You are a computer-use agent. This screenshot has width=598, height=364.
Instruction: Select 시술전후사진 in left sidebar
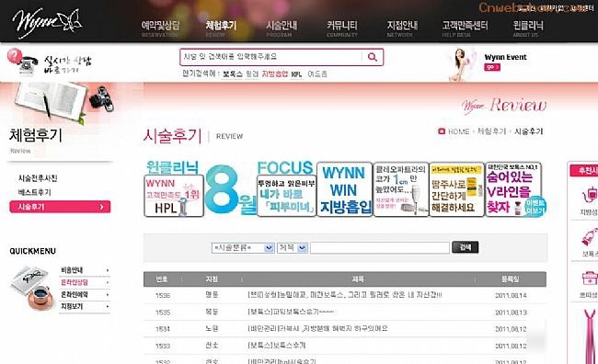pos(38,178)
